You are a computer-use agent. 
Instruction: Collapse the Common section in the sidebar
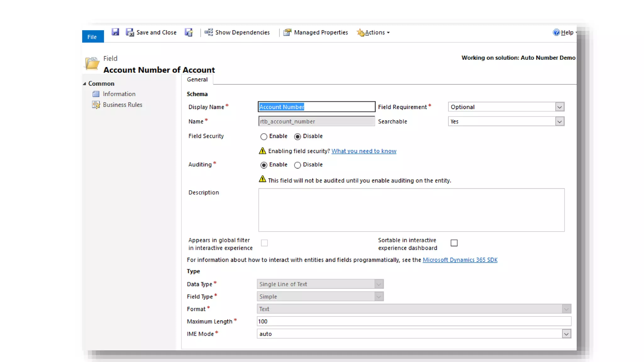click(x=84, y=84)
